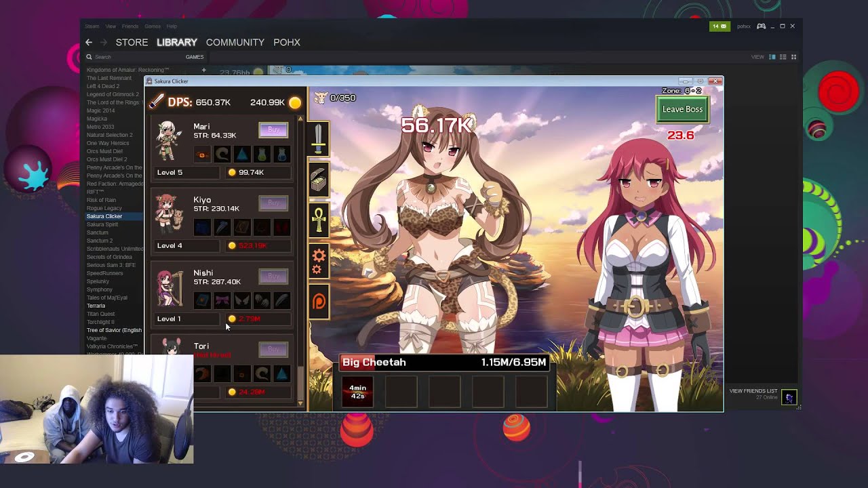Click the red-haired companion girl
The image size is (868, 488).
coord(644,271)
